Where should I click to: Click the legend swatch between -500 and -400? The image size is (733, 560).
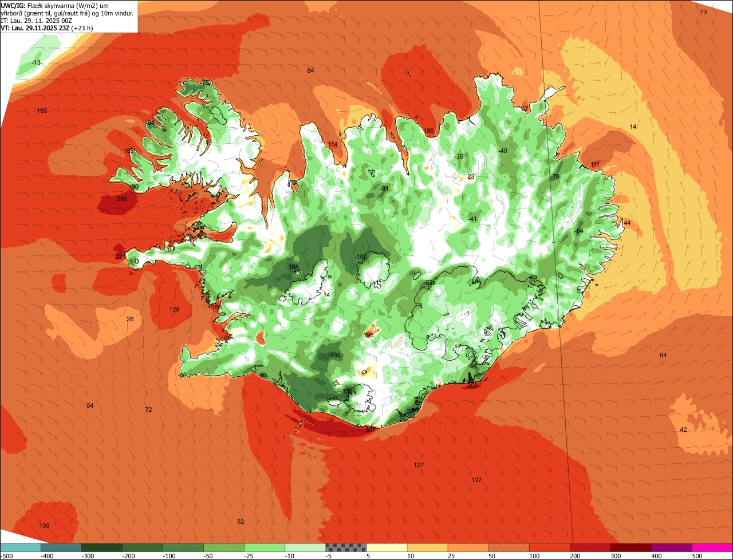(20, 547)
